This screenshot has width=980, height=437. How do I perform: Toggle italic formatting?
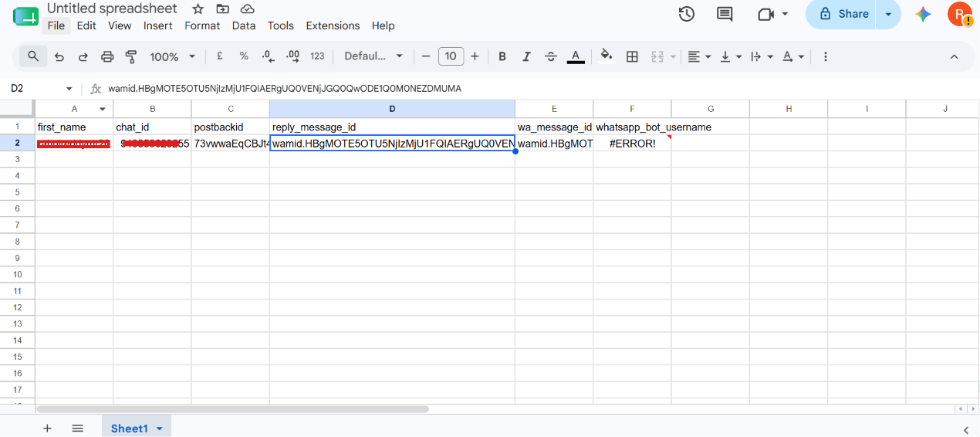click(526, 56)
